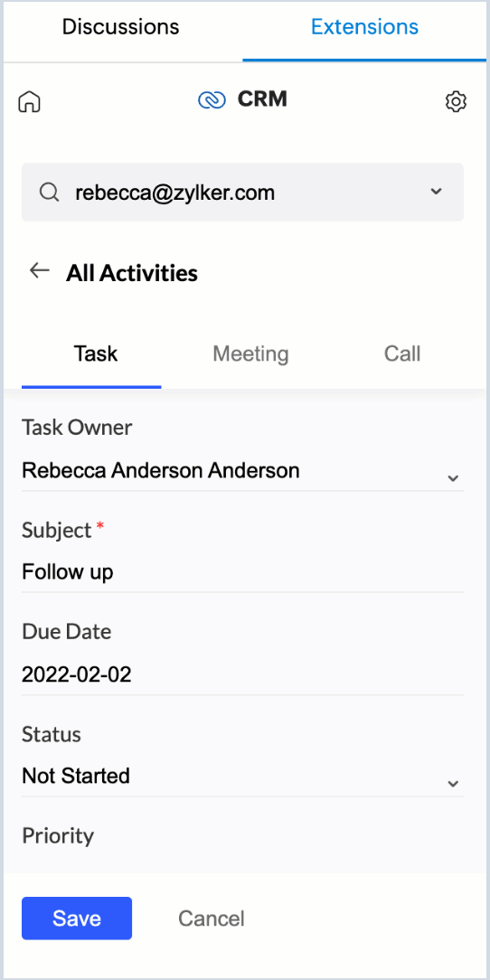Switch to the Call activity tab
This screenshot has width=490, height=980.
[x=402, y=353]
